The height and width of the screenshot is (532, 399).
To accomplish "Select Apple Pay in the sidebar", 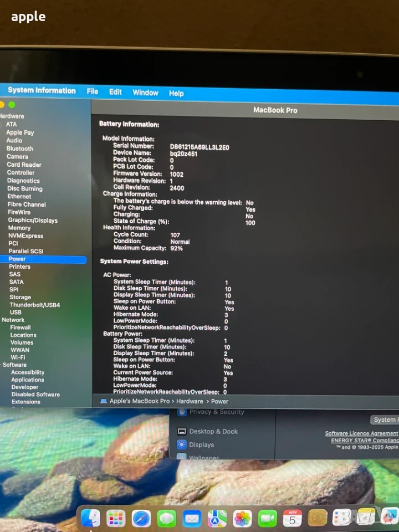I will [20, 132].
